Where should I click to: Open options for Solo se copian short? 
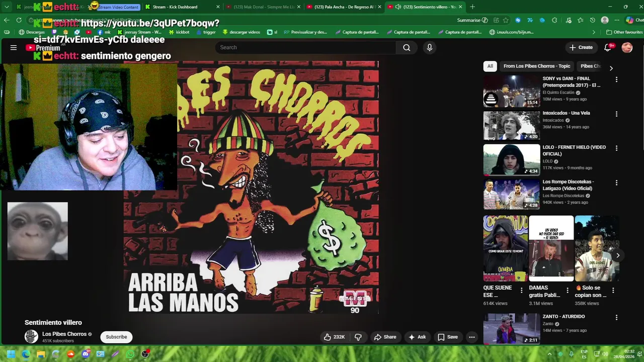(x=613, y=290)
